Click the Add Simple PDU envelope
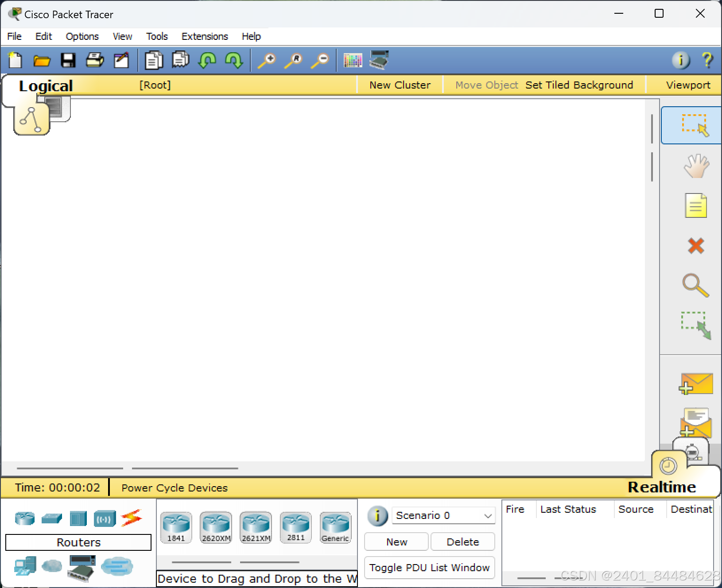Image resolution: width=722 pixels, height=588 pixels. click(696, 383)
